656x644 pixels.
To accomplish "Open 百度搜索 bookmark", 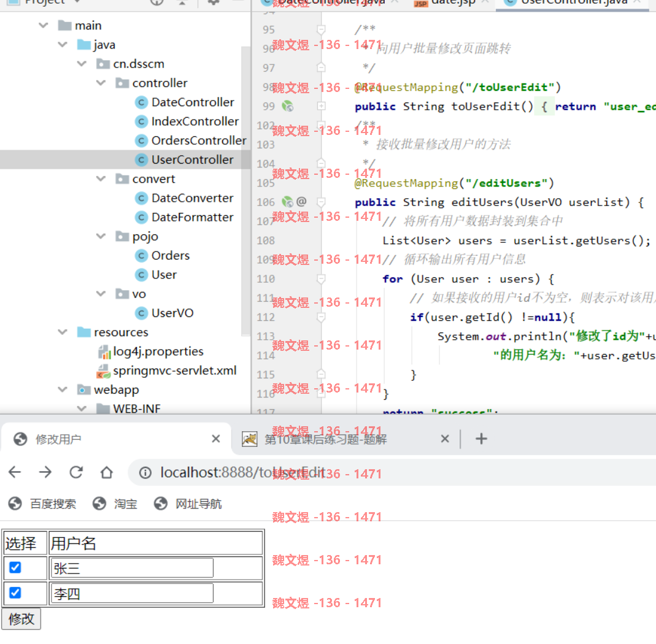I will point(42,504).
